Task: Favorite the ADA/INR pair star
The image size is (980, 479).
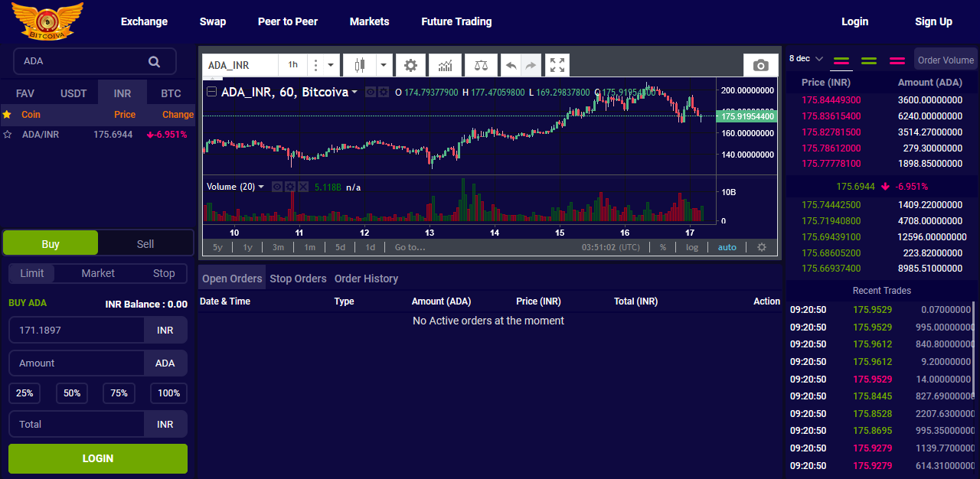Action: 8,135
